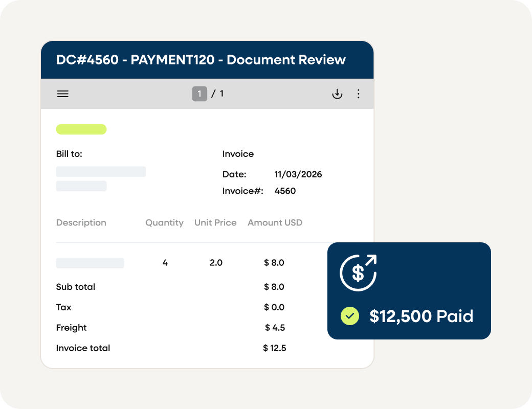532x409 pixels.
Task: Click the green checkmark beside $12,500 Paid
Action: [350, 316]
